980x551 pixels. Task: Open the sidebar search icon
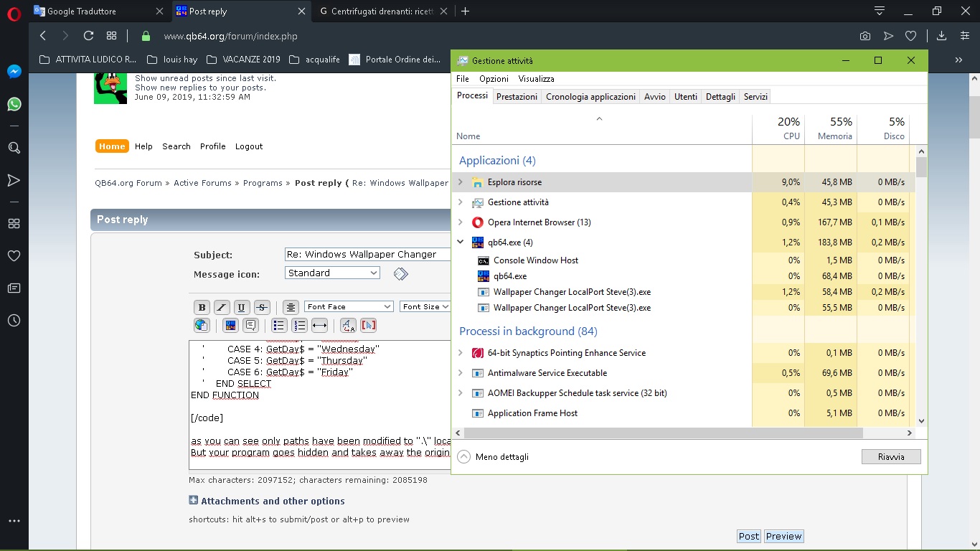click(x=14, y=148)
